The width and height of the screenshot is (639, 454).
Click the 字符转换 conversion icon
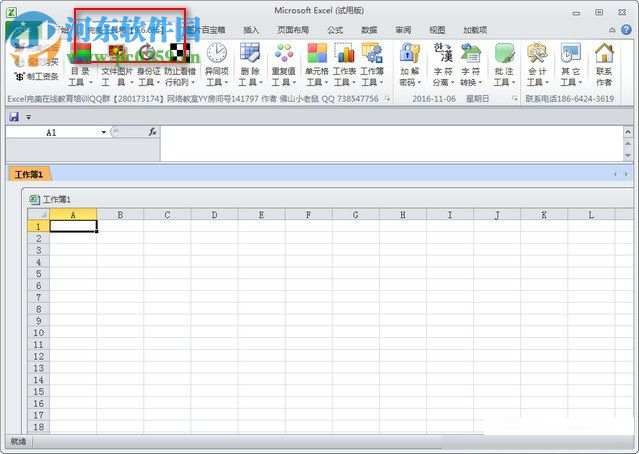click(471, 53)
